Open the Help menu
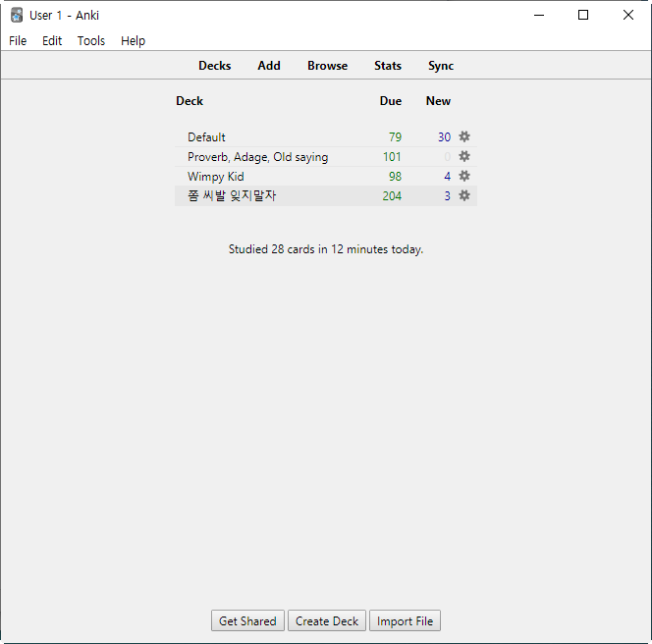652x644 pixels. coord(134,41)
